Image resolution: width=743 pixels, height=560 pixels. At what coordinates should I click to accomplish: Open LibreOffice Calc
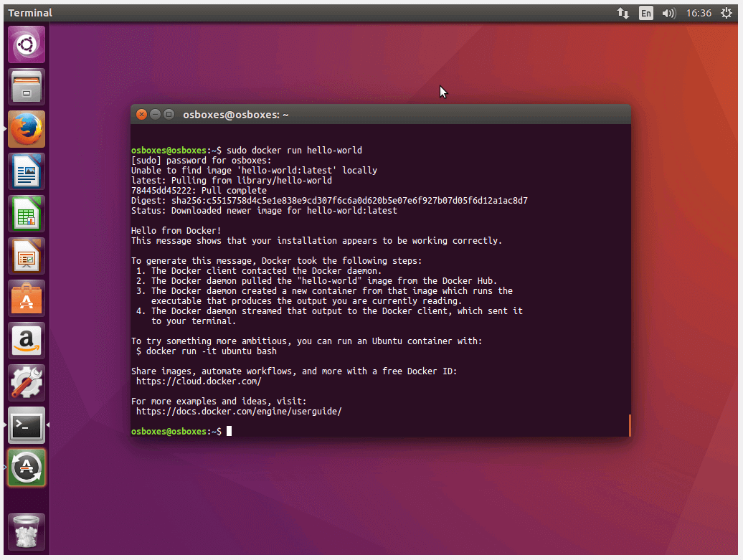click(x=26, y=213)
